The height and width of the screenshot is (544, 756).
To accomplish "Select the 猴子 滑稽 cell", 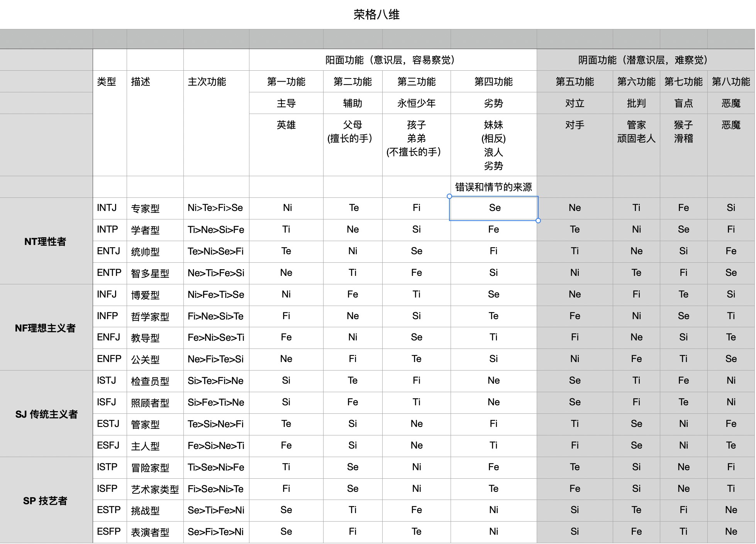I will point(683,145).
